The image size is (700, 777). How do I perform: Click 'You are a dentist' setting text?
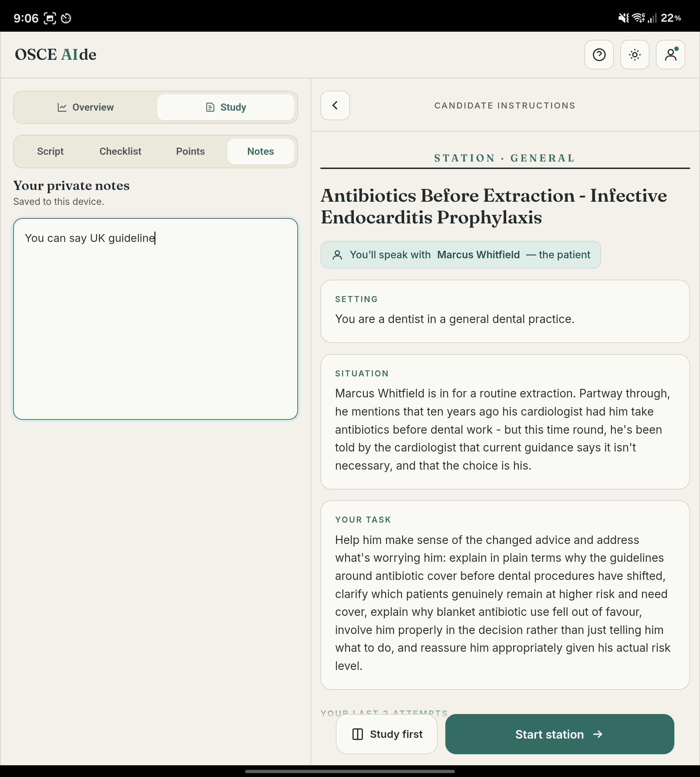(455, 319)
